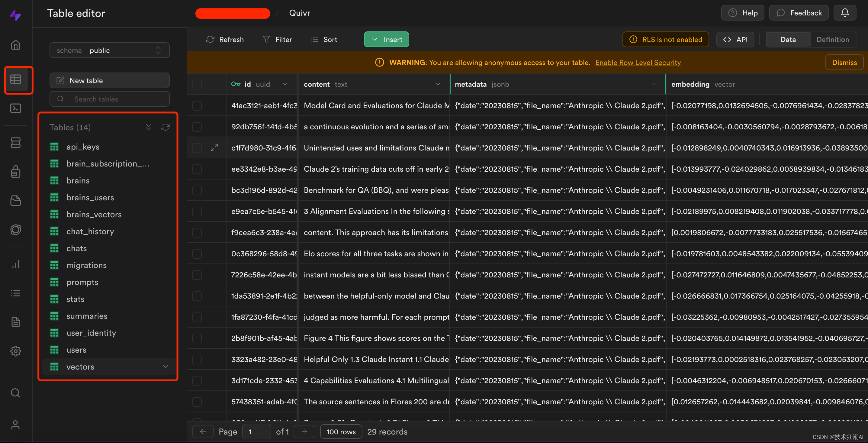The width and height of the screenshot is (868, 443).
Task: Open the Sort toolbar option
Action: pos(324,40)
